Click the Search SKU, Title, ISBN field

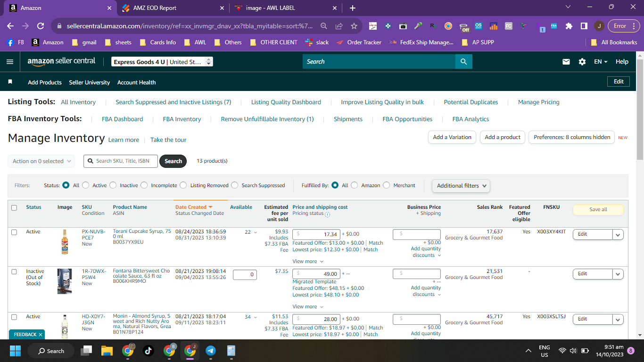(x=122, y=161)
